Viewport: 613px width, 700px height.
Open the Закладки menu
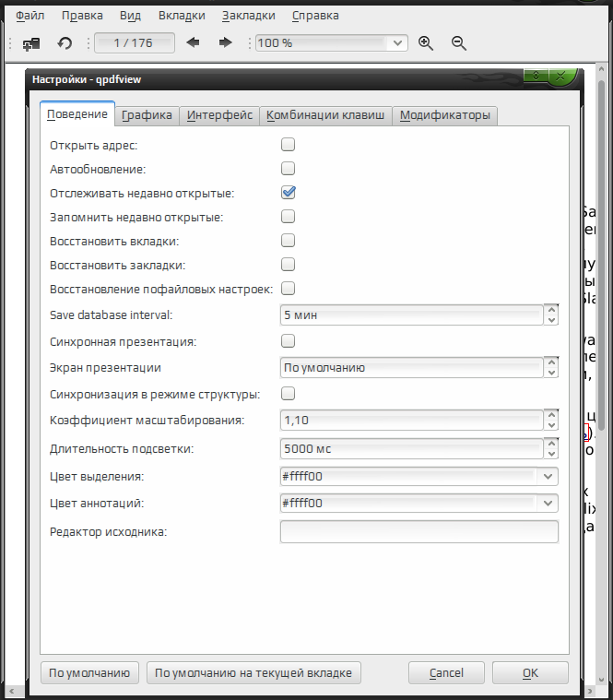pyautogui.click(x=249, y=16)
